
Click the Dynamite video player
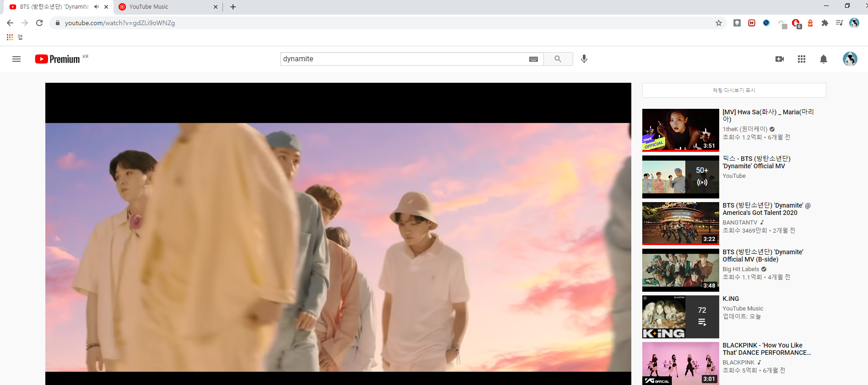click(x=338, y=234)
